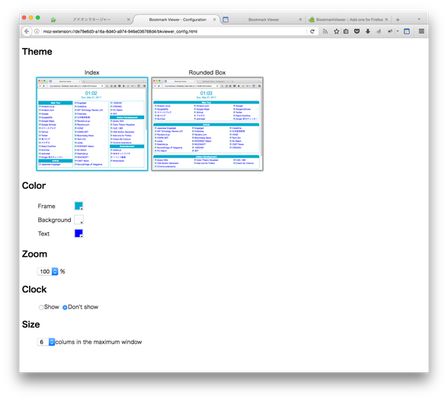Screen dimensions: 448x400
Task: Select the Don't show clock radio button
Action: click(65, 307)
